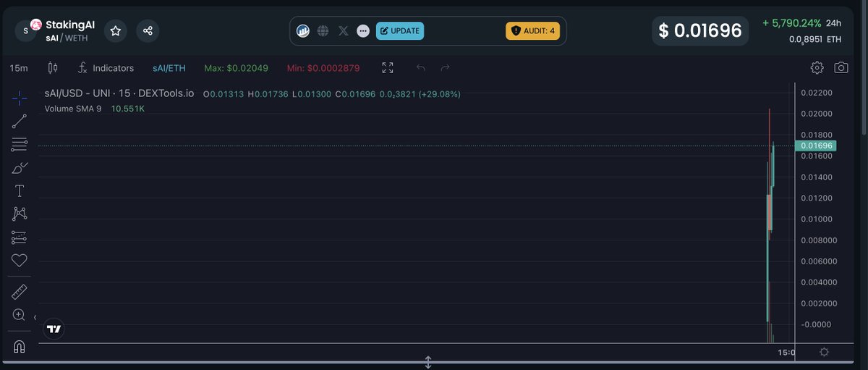
Task: Open the heart icons and favorites tool
Action: (20, 260)
